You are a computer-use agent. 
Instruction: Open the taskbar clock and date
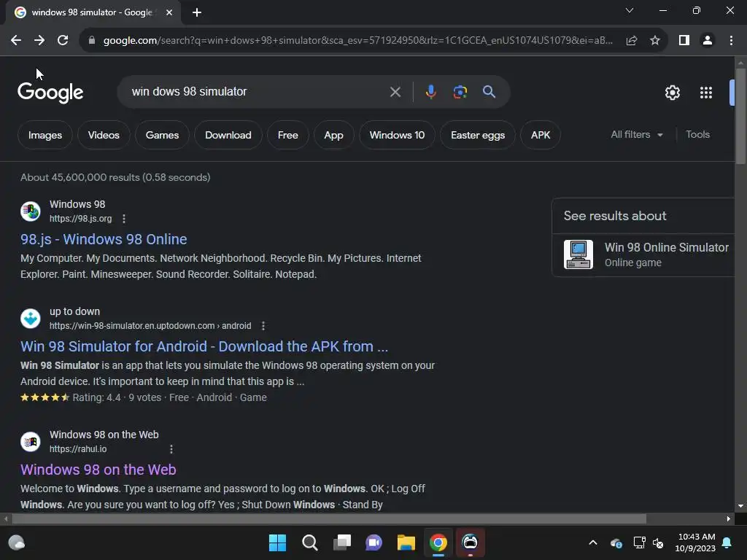coord(695,542)
